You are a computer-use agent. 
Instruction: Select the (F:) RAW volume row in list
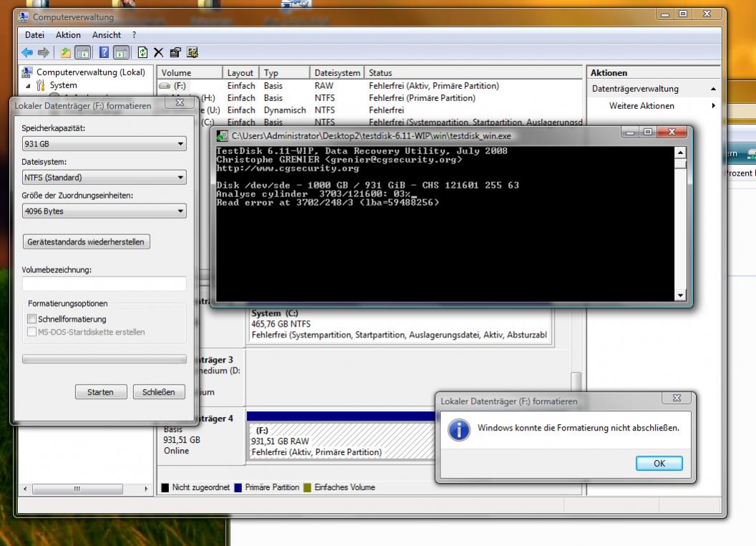(x=370, y=86)
